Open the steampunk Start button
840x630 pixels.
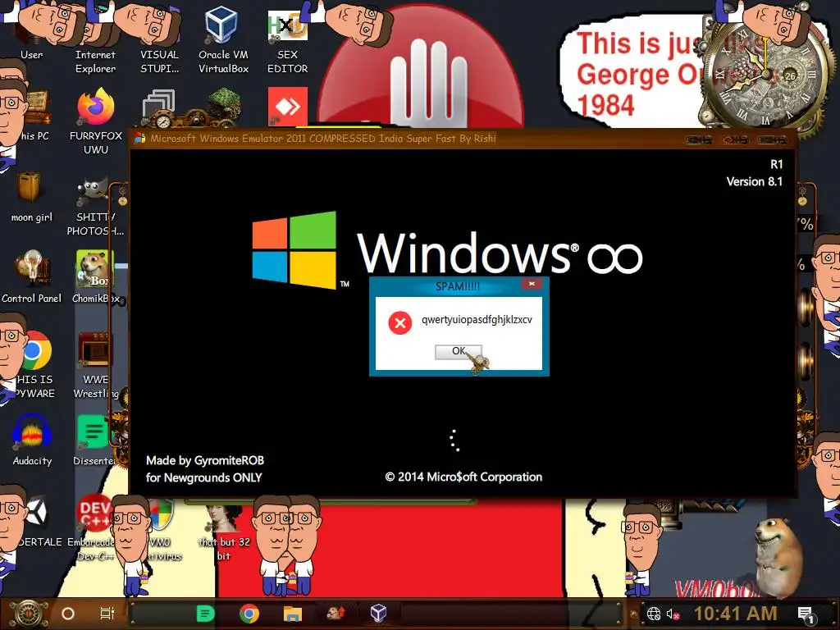(27, 614)
